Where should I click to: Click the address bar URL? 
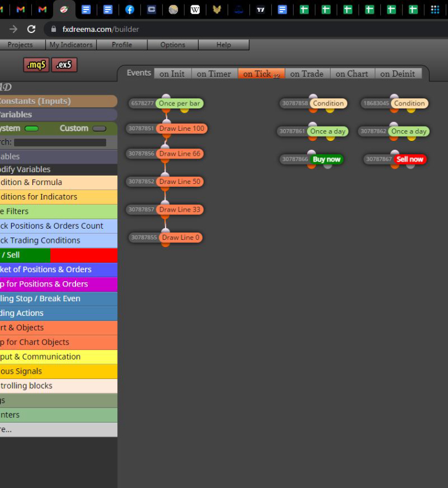pyautogui.click(x=101, y=29)
